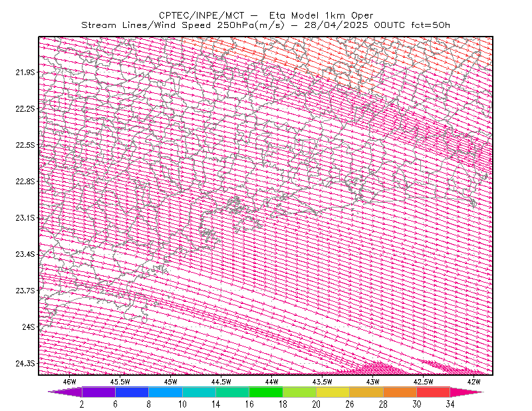
Task: Click the 46W longitude axis label
Action: (x=70, y=382)
